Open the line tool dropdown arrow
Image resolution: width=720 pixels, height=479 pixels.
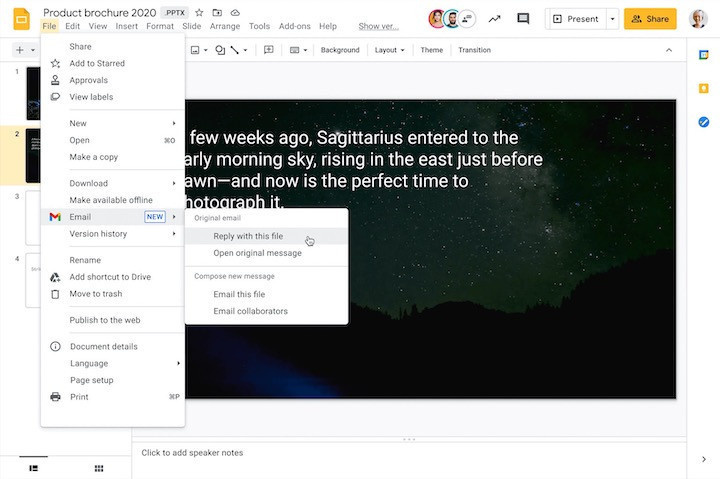click(245, 50)
